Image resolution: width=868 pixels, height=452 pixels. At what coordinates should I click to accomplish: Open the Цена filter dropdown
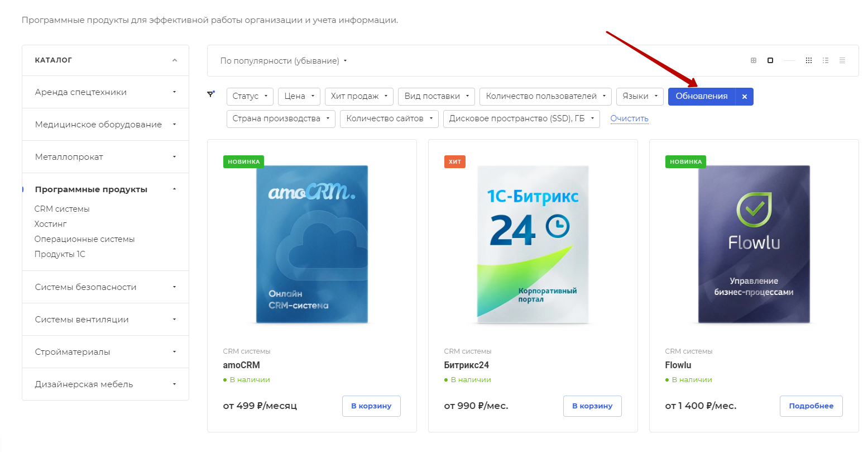(x=299, y=96)
